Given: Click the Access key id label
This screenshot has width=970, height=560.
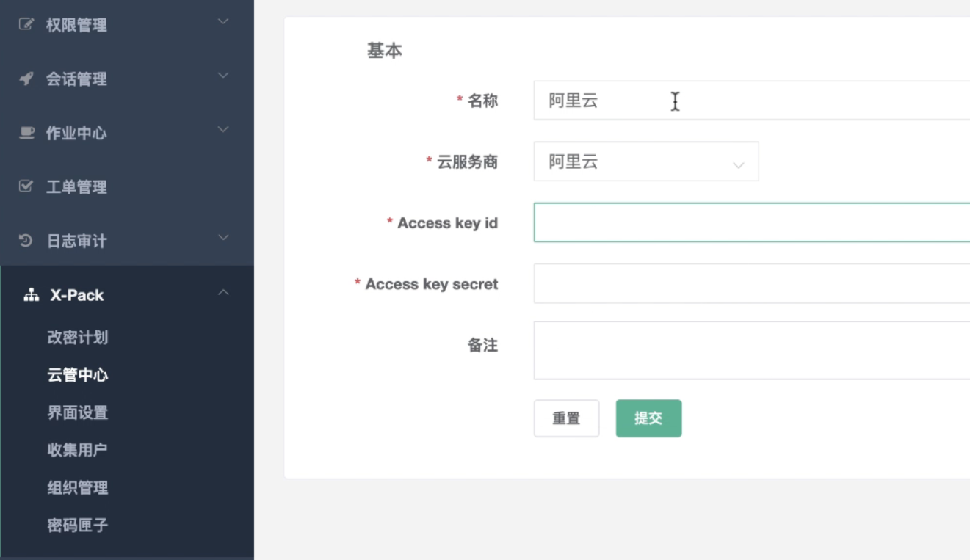Looking at the screenshot, I should coord(448,223).
